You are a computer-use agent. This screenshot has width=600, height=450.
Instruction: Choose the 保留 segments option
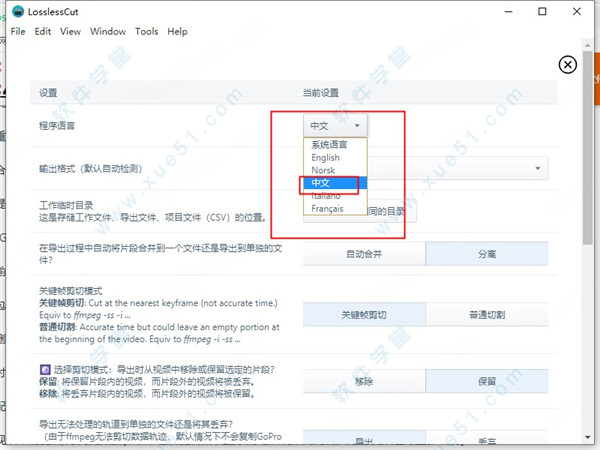click(487, 381)
